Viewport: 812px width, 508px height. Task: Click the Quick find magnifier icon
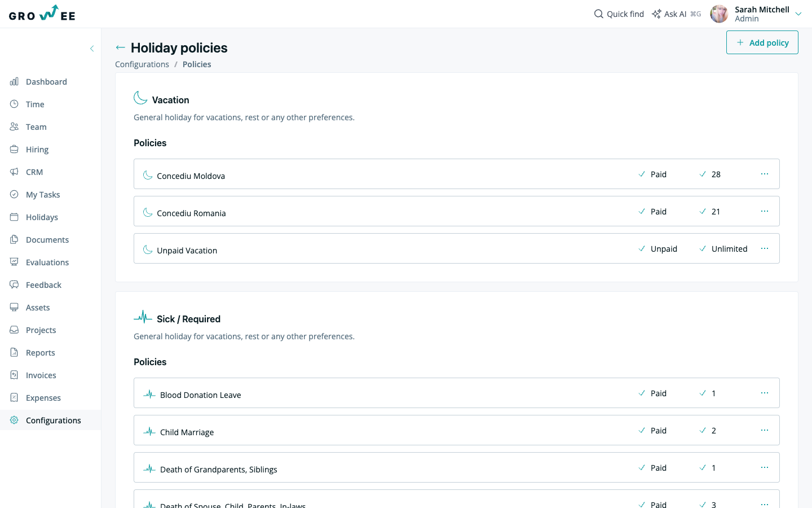point(599,14)
